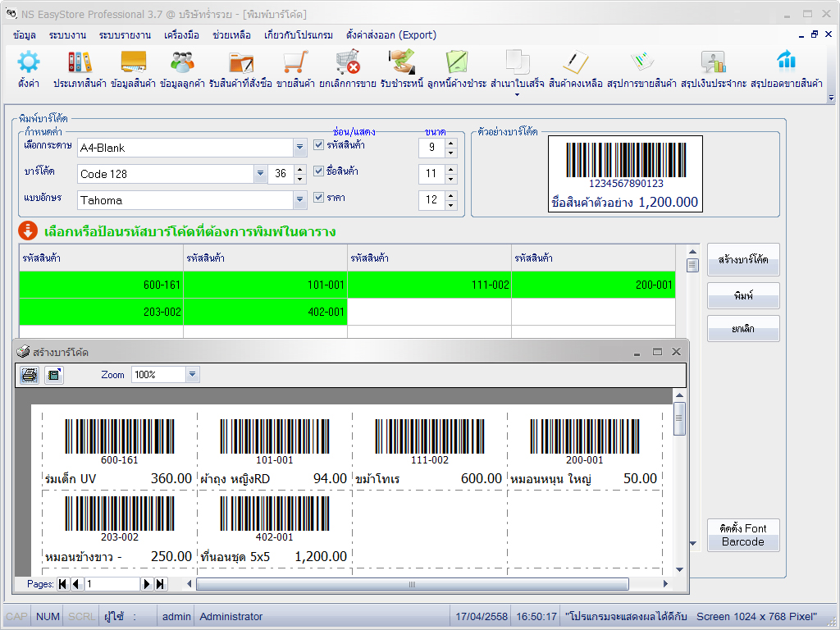
Task: Decrease ชื่อสินค้า font size 11
Action: point(451,178)
